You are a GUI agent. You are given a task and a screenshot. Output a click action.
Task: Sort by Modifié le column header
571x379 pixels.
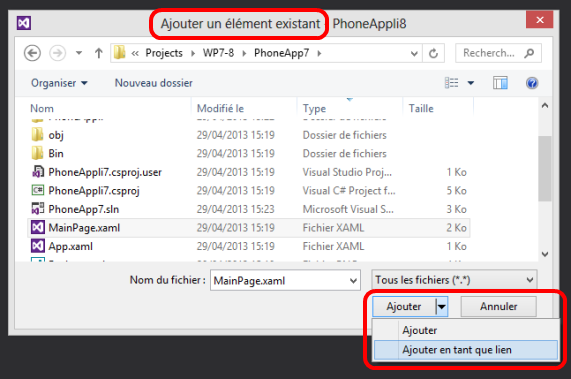point(220,108)
